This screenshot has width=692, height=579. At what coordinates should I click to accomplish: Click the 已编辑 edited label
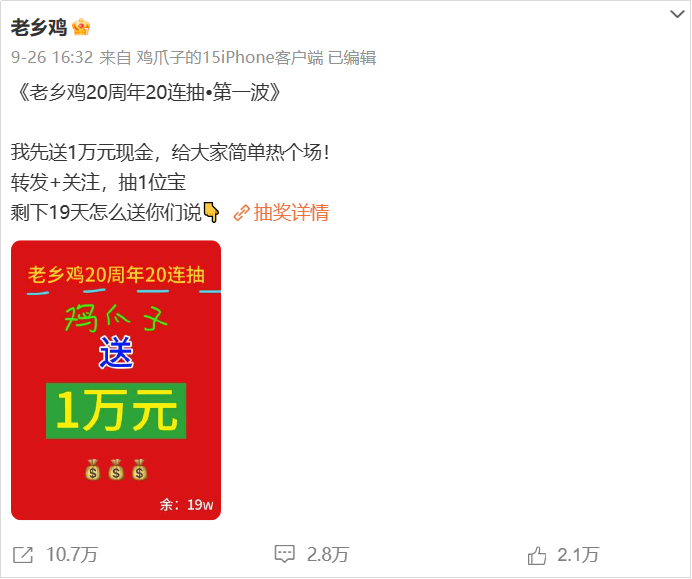[x=352, y=57]
